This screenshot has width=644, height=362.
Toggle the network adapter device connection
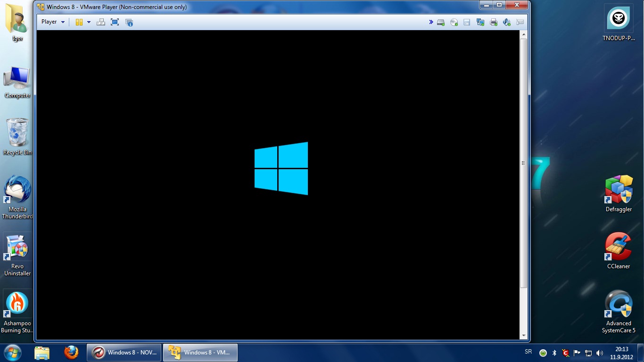pyautogui.click(x=480, y=22)
